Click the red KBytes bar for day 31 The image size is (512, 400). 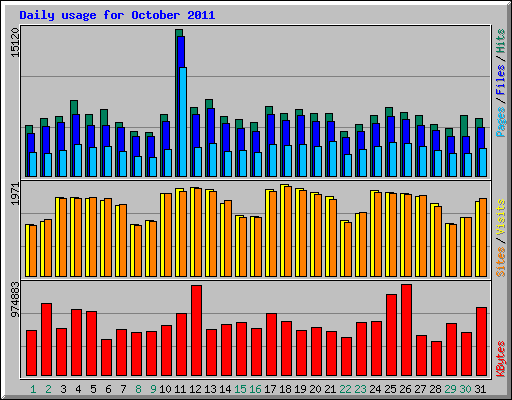click(x=482, y=342)
